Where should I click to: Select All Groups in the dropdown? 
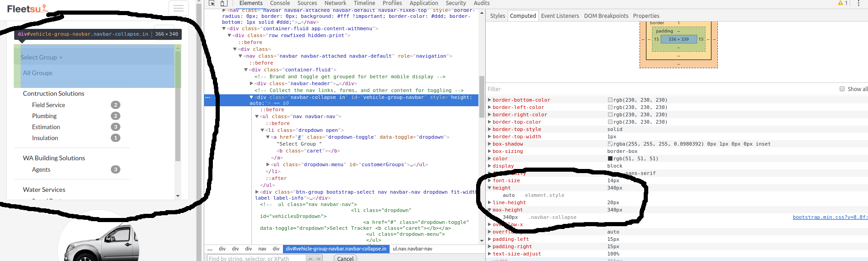point(38,73)
